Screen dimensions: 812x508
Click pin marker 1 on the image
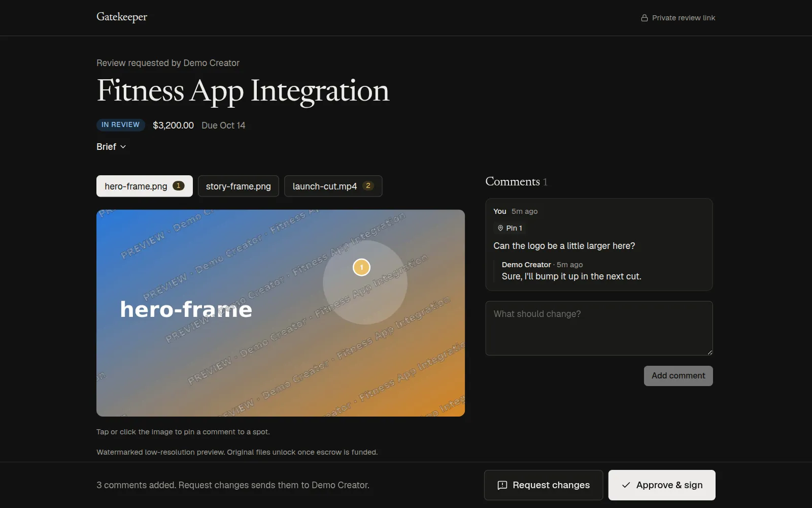(361, 267)
